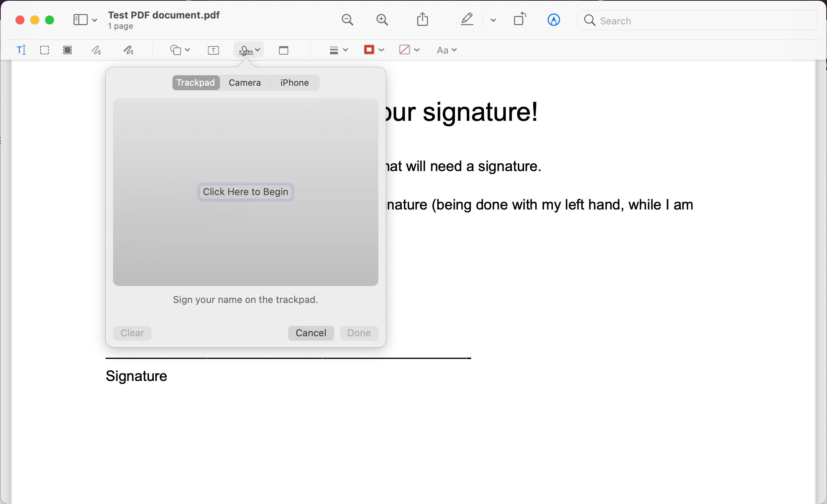
Task: Add a Note annotation
Action: point(283,50)
